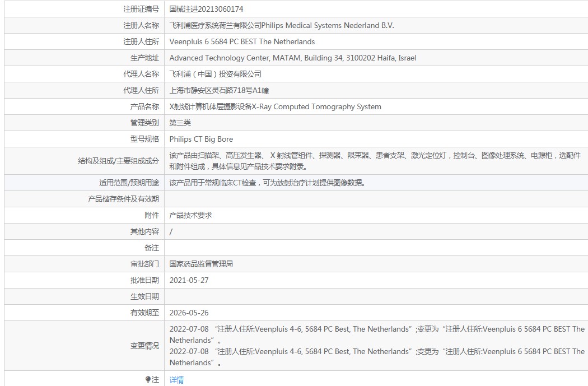Click the bullet icon beside 注
The width and height of the screenshot is (588, 386).
(x=148, y=380)
